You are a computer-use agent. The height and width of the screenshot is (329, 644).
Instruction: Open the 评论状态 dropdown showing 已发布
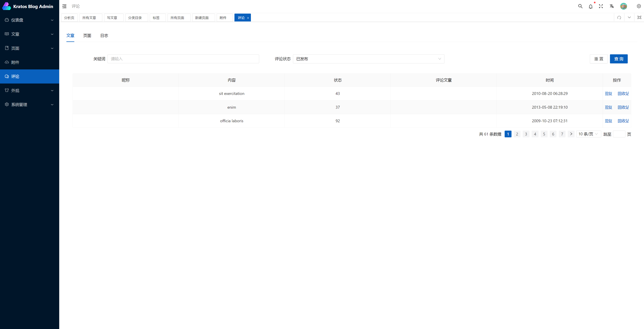(x=368, y=59)
